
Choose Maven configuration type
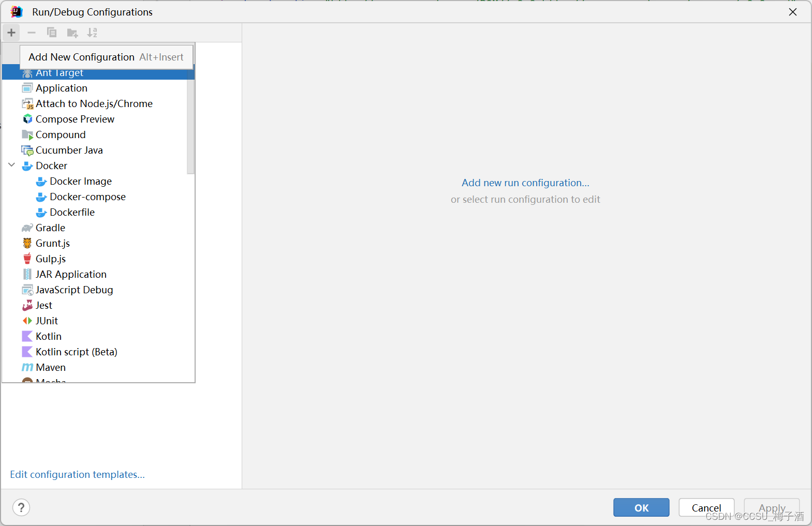(x=98, y=367)
